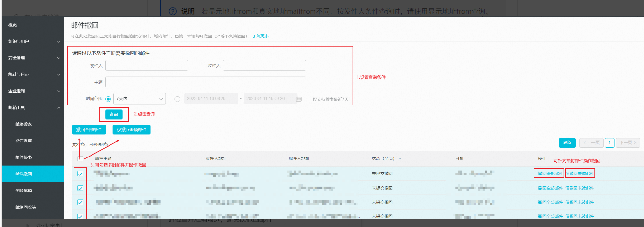Click the 刷新 refresh button
This screenshot has height=227, width=644.
point(567,143)
